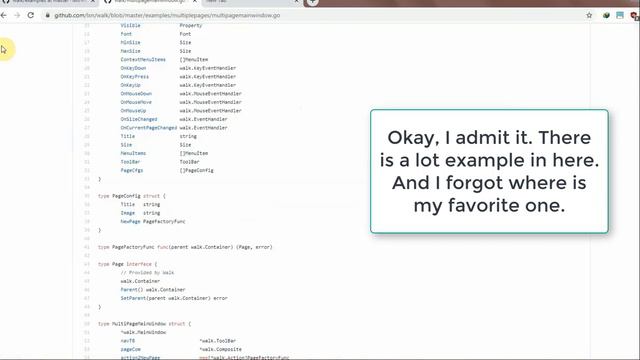Click the action2NewPage map field line
Image resolution: width=640 pixels, height=360 pixels.
pos(205,358)
